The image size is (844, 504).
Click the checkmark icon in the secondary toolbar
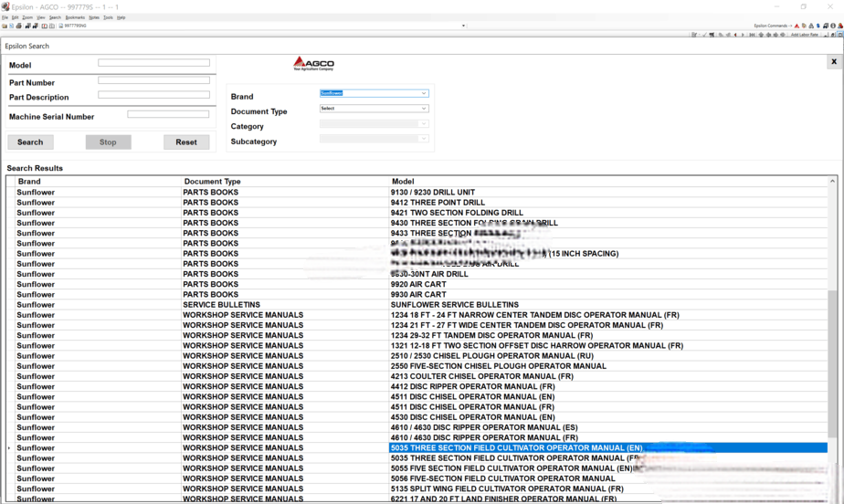(x=704, y=35)
